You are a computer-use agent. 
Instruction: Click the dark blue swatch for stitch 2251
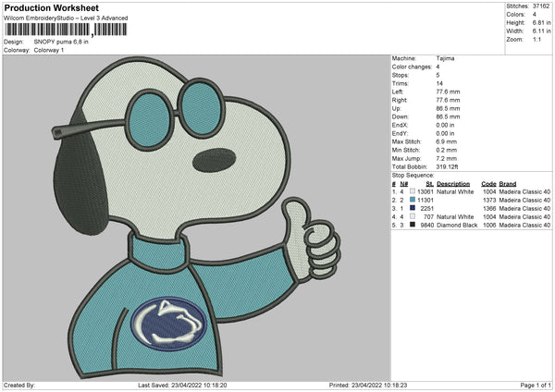click(x=412, y=208)
